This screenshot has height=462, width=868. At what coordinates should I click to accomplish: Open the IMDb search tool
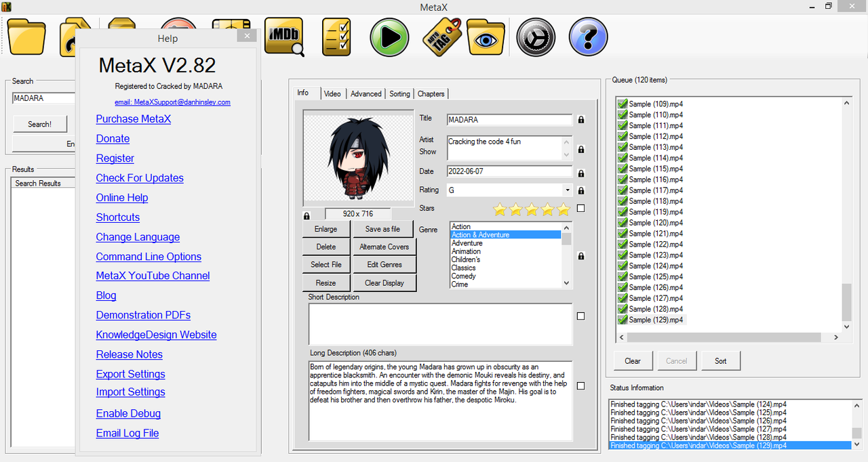pos(284,37)
